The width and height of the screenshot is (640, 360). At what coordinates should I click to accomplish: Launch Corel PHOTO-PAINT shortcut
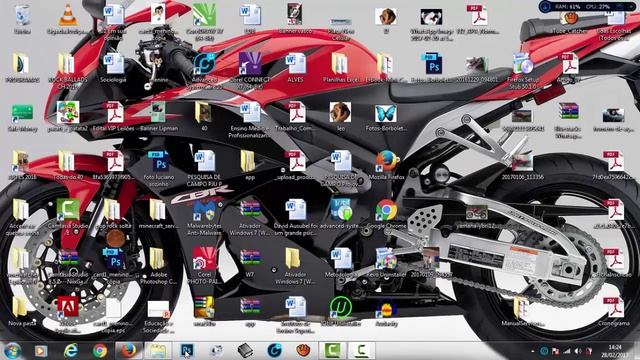(204, 258)
